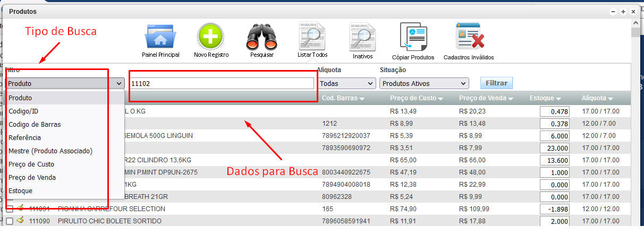The width and height of the screenshot is (644, 244).
Task: Expand the Alíquota dropdown showing Todas
Action: coord(348,83)
